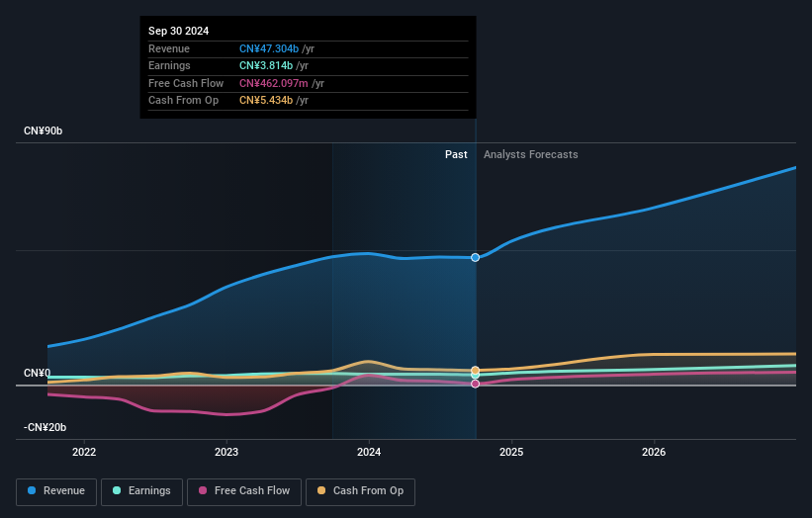Image resolution: width=812 pixels, height=518 pixels.
Task: Click the CN¥90b y-axis label
Action: (x=43, y=130)
